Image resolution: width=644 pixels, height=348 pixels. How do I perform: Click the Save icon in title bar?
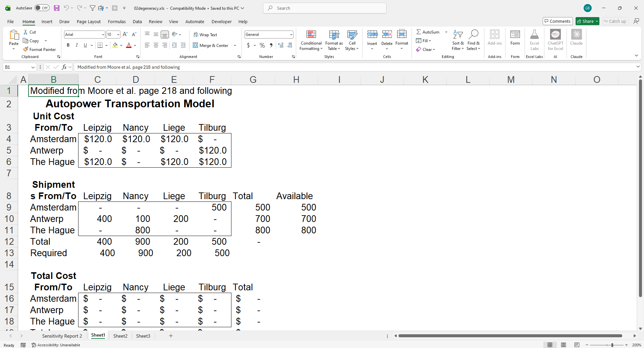pos(57,8)
